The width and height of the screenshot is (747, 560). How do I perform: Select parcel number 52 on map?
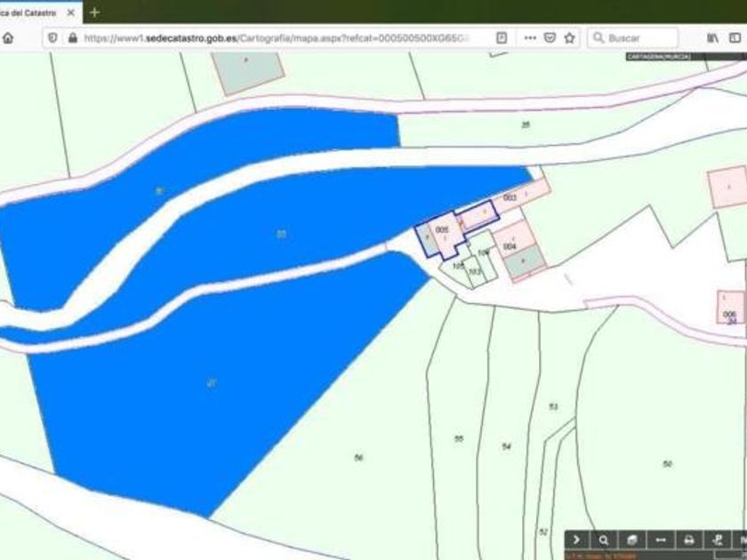point(543,532)
